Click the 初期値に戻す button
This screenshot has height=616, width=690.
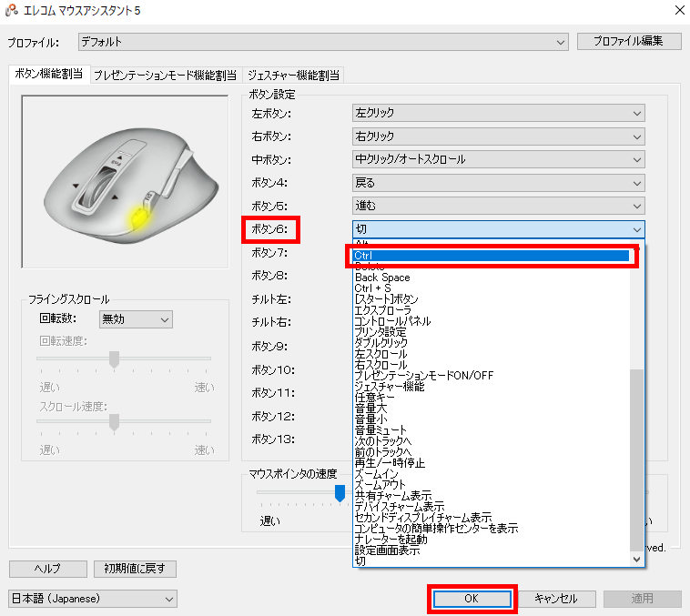(x=135, y=569)
